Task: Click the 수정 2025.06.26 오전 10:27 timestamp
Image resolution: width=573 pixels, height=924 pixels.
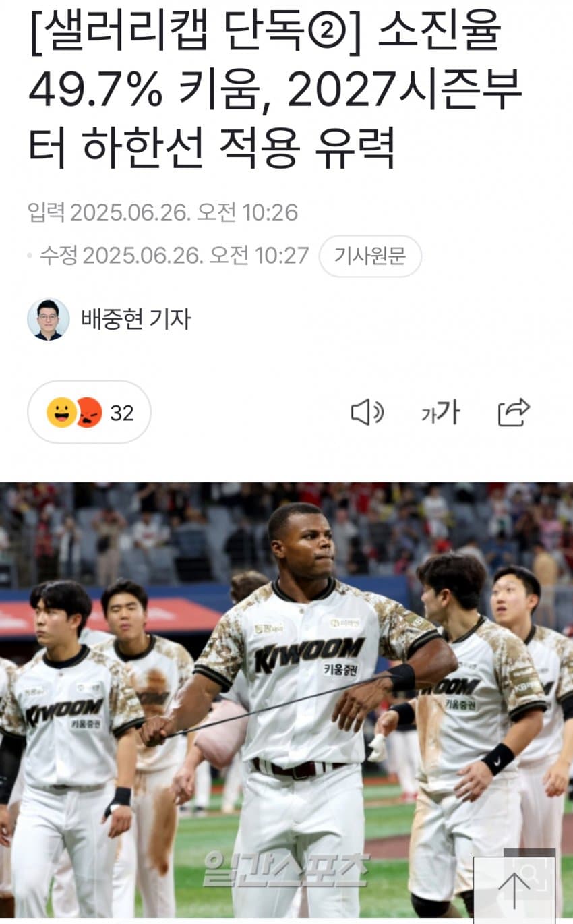Action: (x=174, y=256)
